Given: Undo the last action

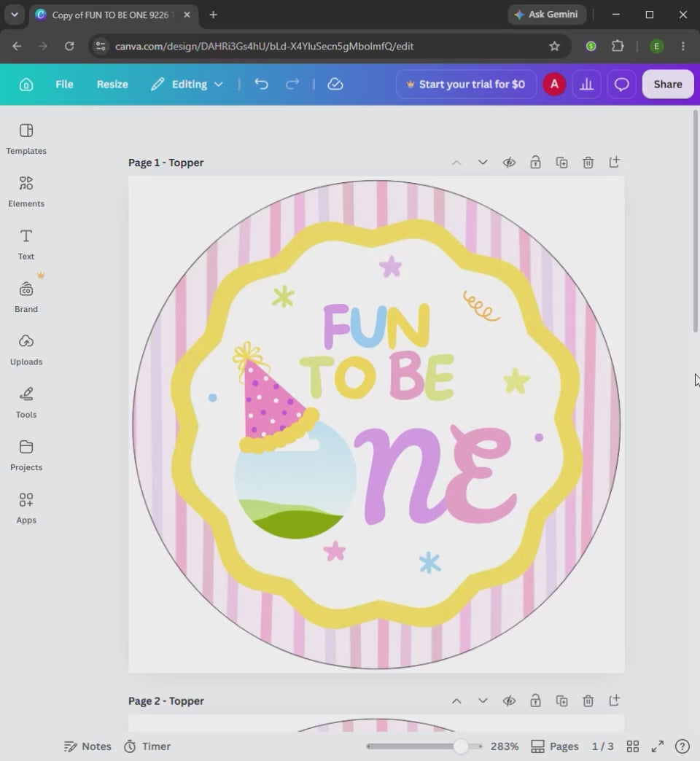Looking at the screenshot, I should [261, 85].
